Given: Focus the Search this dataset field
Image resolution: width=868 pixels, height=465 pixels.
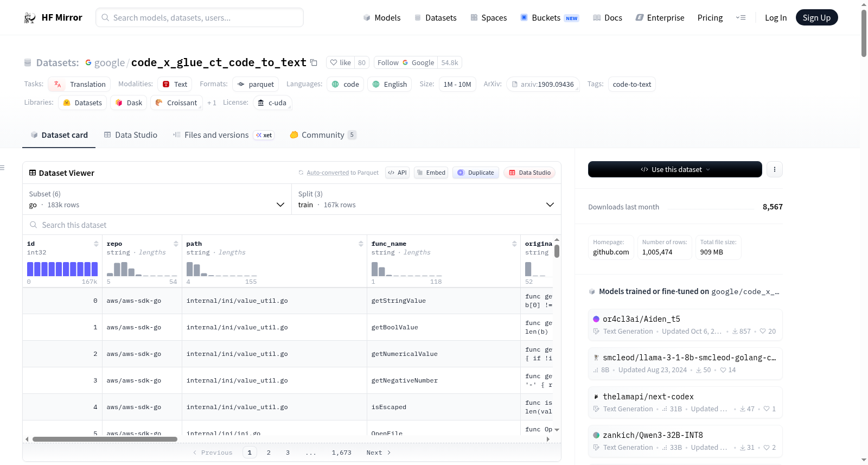Looking at the screenshot, I should (292, 225).
